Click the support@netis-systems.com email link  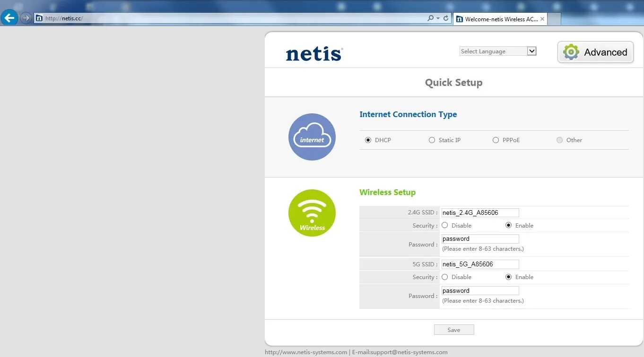(410, 352)
